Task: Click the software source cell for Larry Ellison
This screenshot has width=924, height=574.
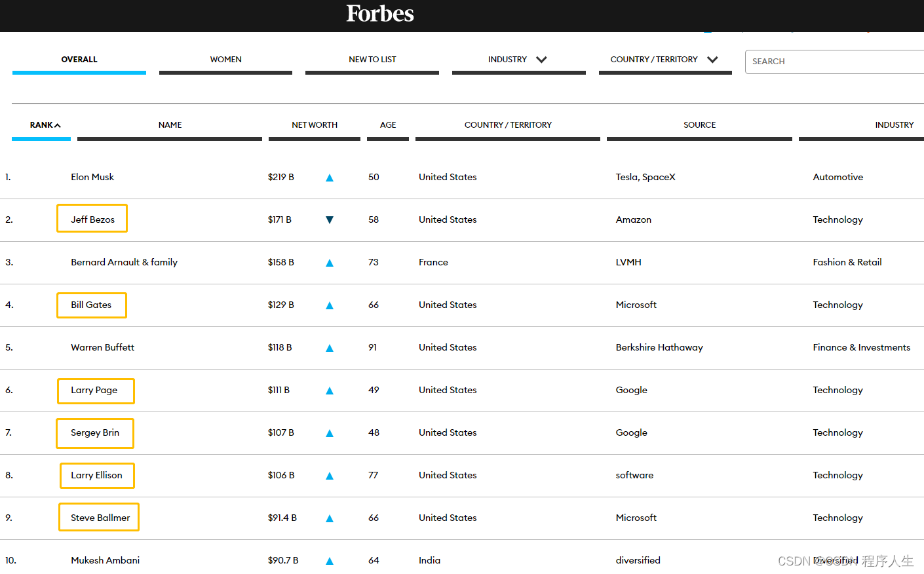Action: tap(634, 475)
